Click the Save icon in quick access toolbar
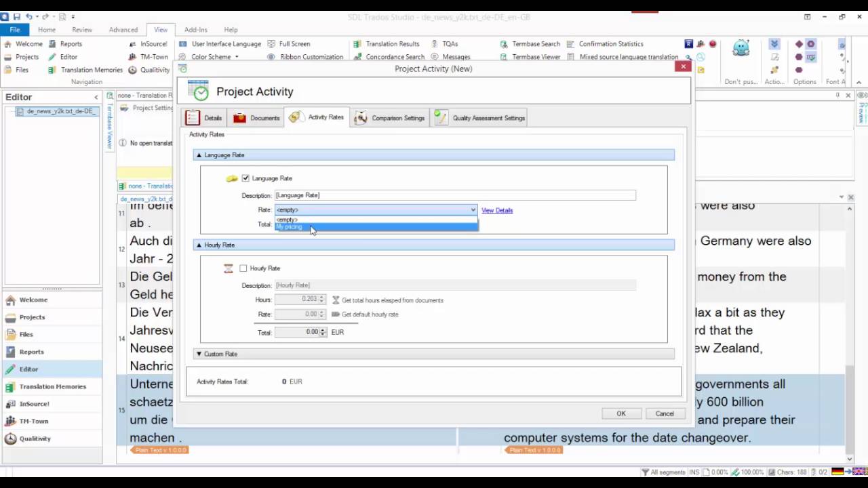The width and height of the screenshot is (868, 488). pos(16,16)
